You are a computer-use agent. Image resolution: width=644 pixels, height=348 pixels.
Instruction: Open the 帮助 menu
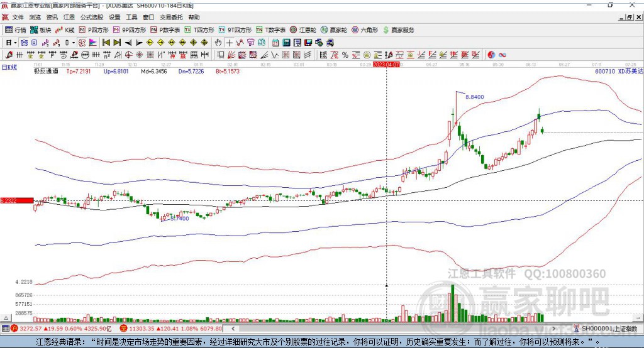[x=194, y=17]
